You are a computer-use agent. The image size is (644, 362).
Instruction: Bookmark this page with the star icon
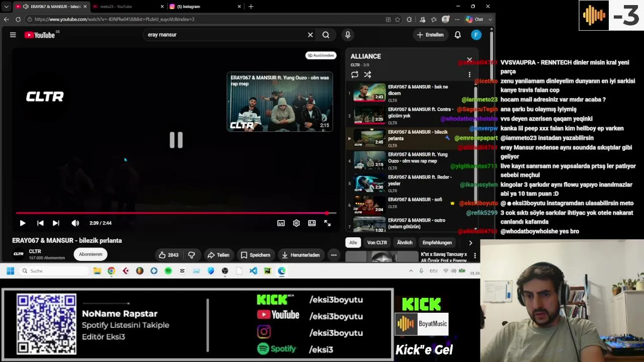pos(397,19)
